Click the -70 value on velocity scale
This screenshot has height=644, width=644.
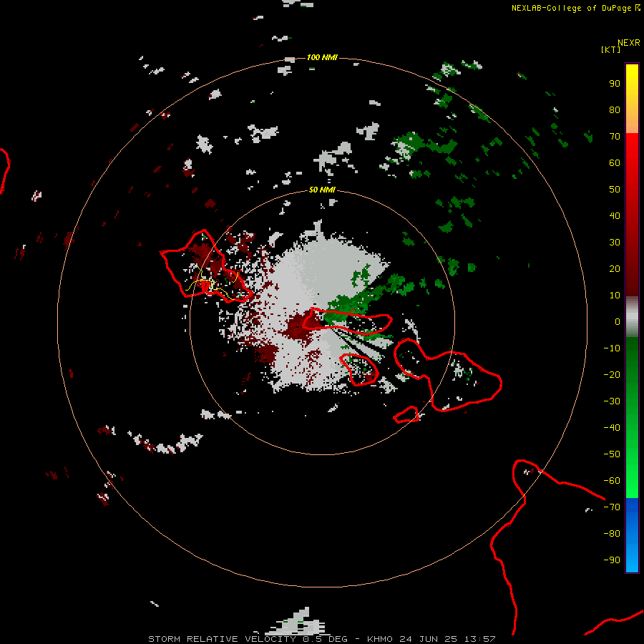612,507
